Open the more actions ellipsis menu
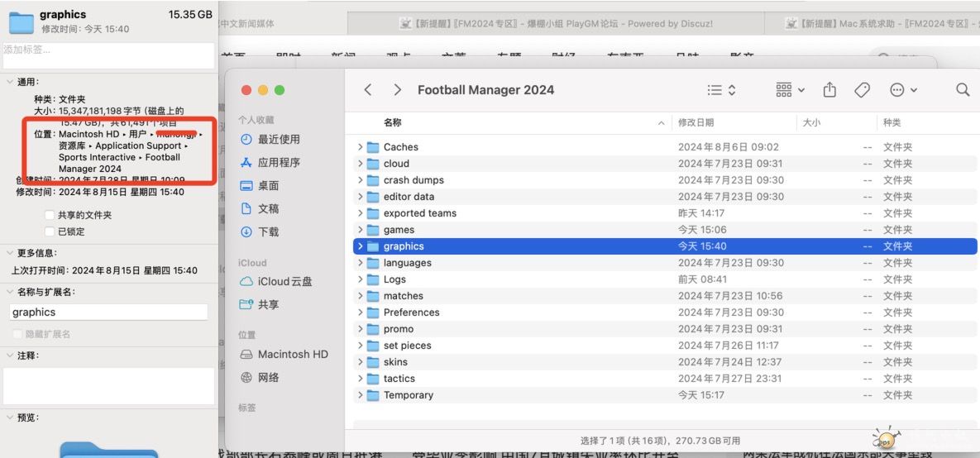The height and width of the screenshot is (458, 980). pos(903,90)
